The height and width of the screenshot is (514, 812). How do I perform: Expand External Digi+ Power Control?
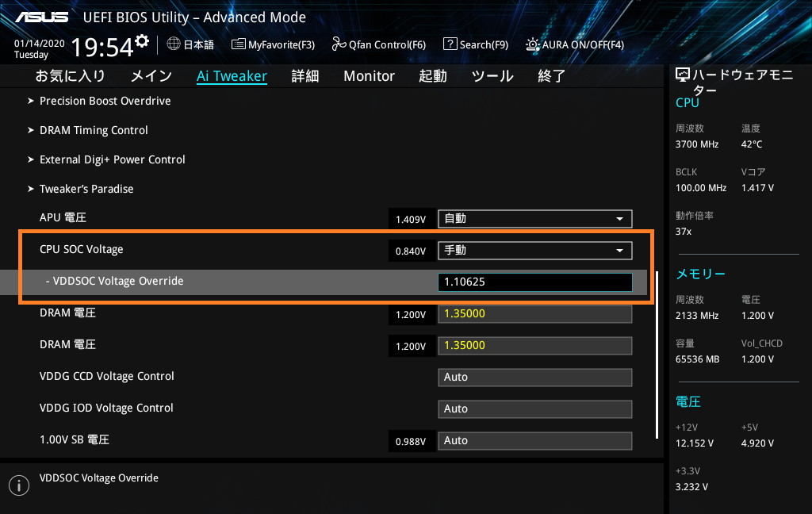tap(113, 159)
